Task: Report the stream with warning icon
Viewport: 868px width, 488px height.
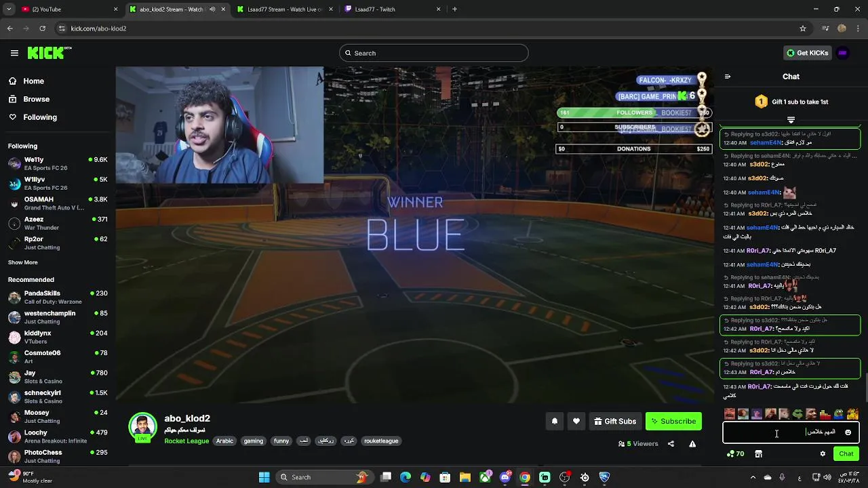Action: click(x=692, y=444)
